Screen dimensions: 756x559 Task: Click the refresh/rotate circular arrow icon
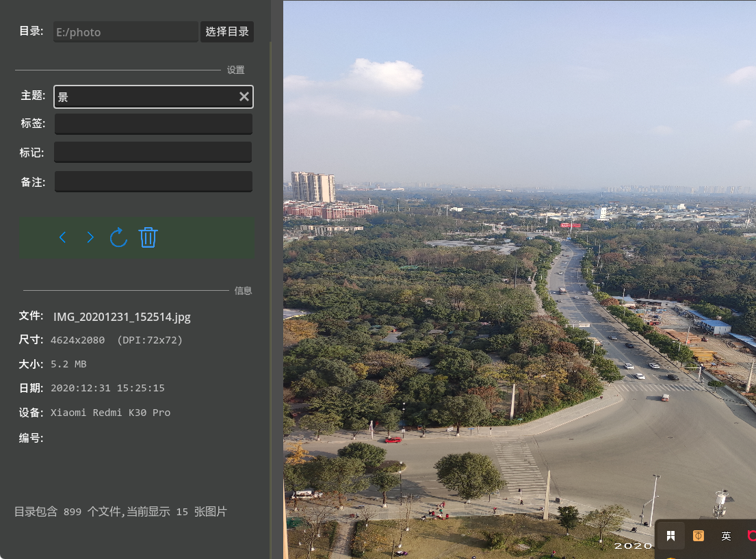pyautogui.click(x=118, y=237)
